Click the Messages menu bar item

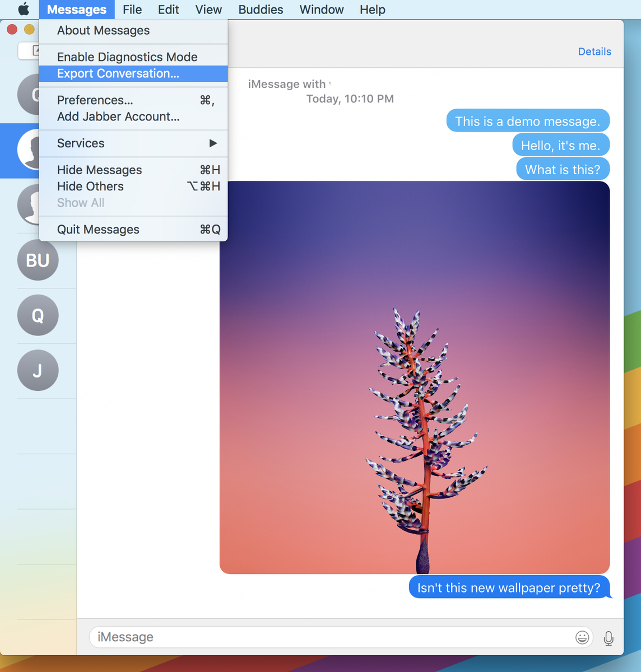[77, 10]
